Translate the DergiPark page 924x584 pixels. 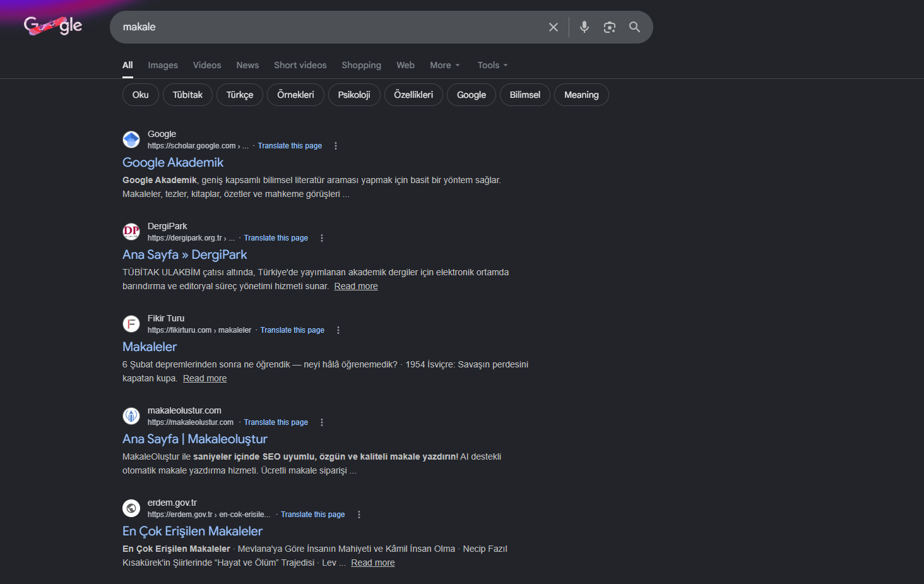coord(276,238)
